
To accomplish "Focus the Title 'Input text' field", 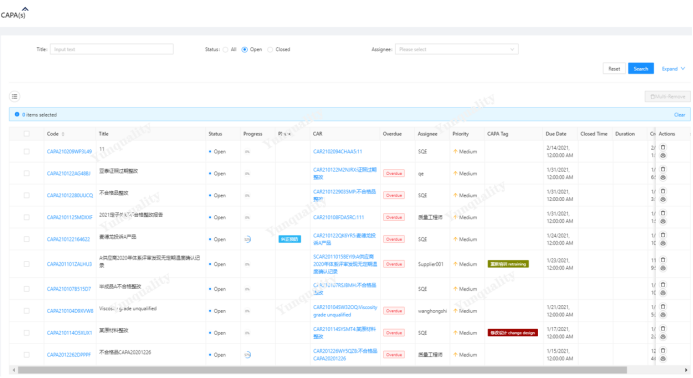I will pos(112,49).
